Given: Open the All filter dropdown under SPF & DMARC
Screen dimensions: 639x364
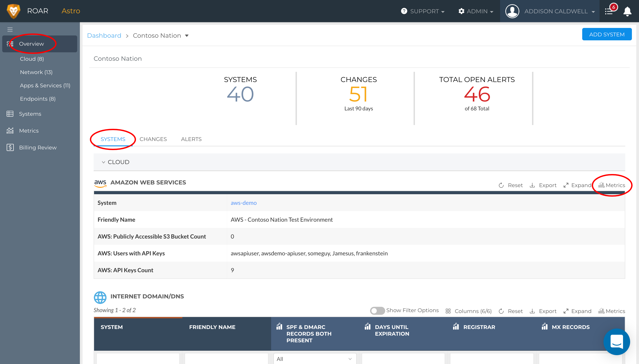Looking at the screenshot, I should (x=315, y=358).
